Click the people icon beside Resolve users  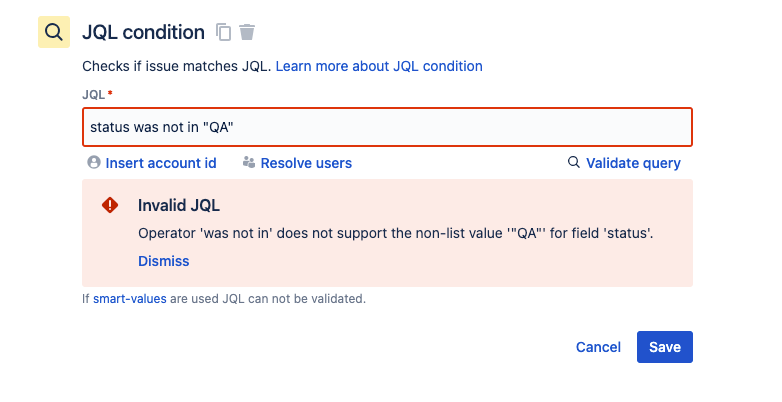click(x=249, y=162)
